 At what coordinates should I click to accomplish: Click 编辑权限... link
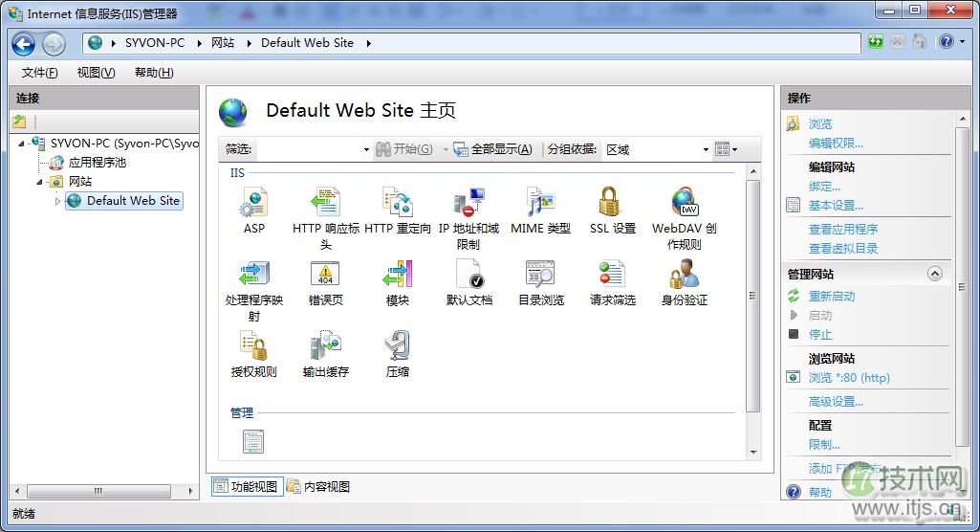[x=836, y=144]
